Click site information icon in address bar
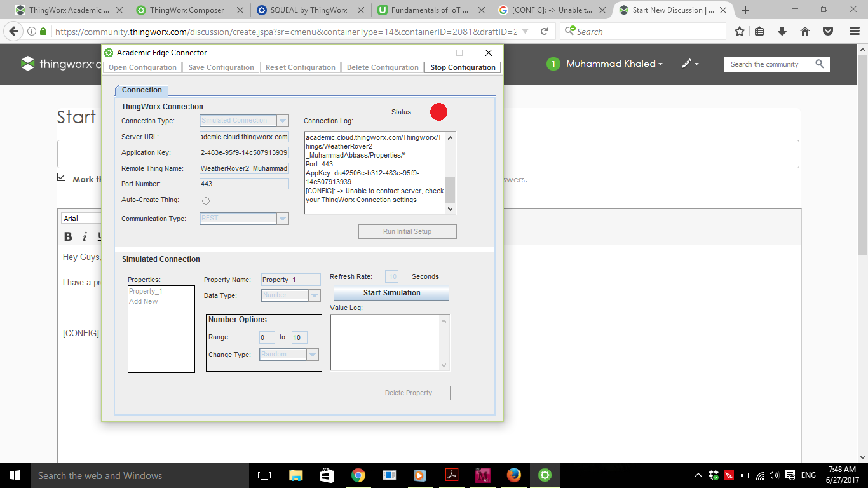 pos(32,31)
